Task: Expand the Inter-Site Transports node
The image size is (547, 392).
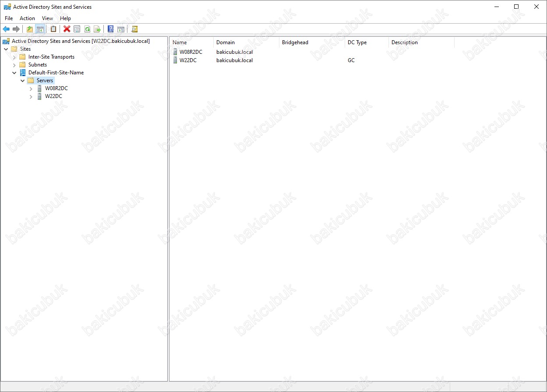Action: pos(14,57)
